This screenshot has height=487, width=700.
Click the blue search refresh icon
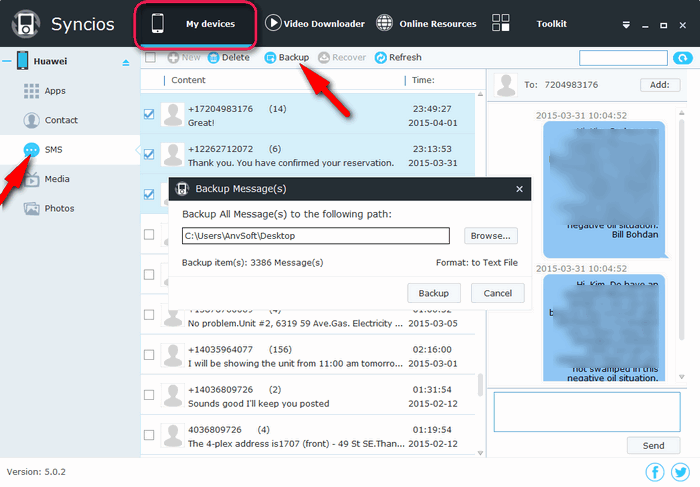683,58
